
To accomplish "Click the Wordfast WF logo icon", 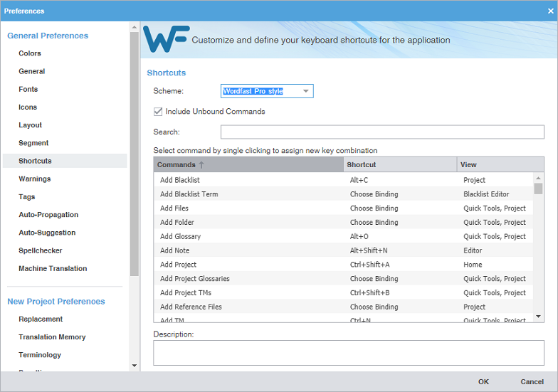I will tap(166, 39).
